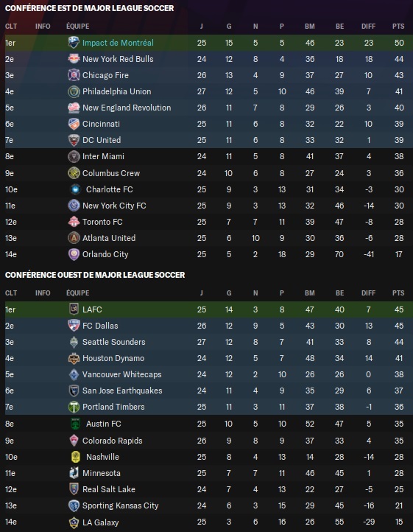413x532 pixels.
Task: Select the Orlando City team name
Action: click(105, 254)
